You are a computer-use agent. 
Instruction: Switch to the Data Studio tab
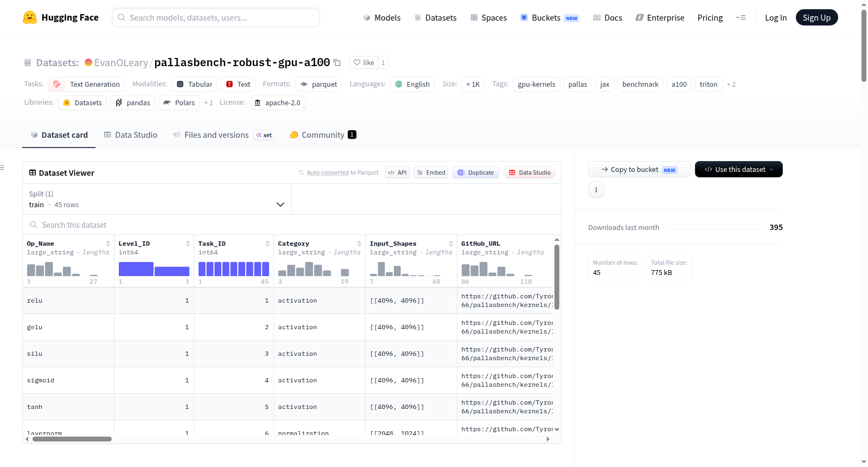(131, 135)
